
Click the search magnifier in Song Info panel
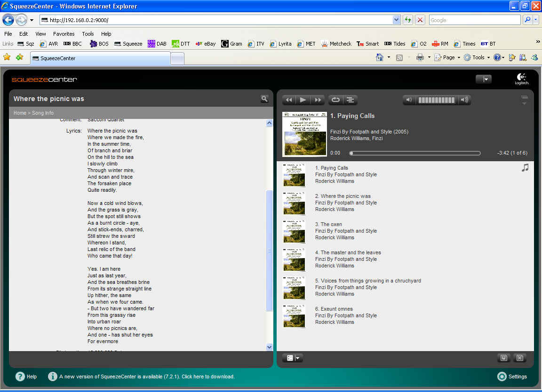264,99
